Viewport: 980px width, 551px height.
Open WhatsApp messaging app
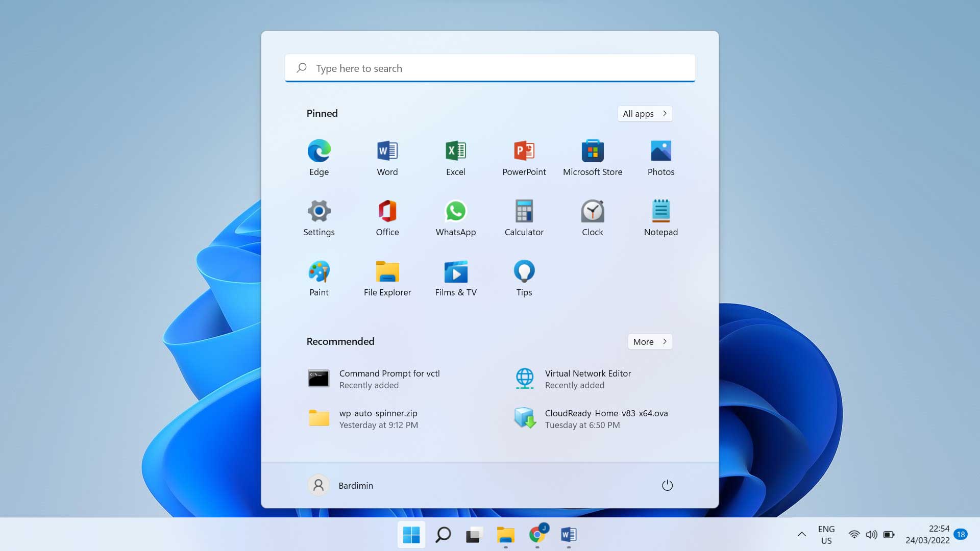[455, 211]
